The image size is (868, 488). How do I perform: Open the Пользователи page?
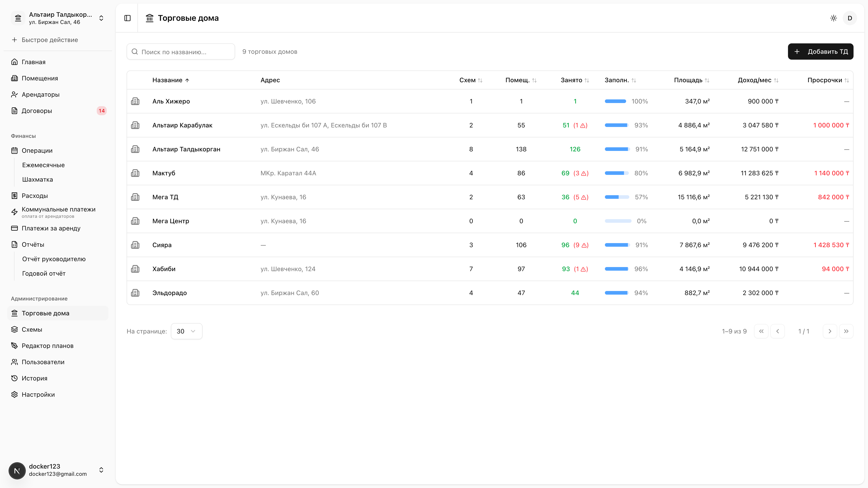[x=58, y=362]
